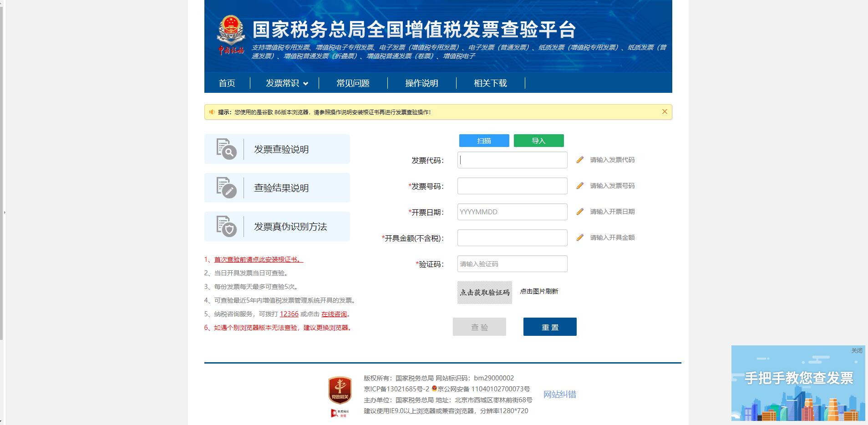The width and height of the screenshot is (868, 425).
Task: Click the 京ICP备13021685号-2 text
Action: coord(396,389)
